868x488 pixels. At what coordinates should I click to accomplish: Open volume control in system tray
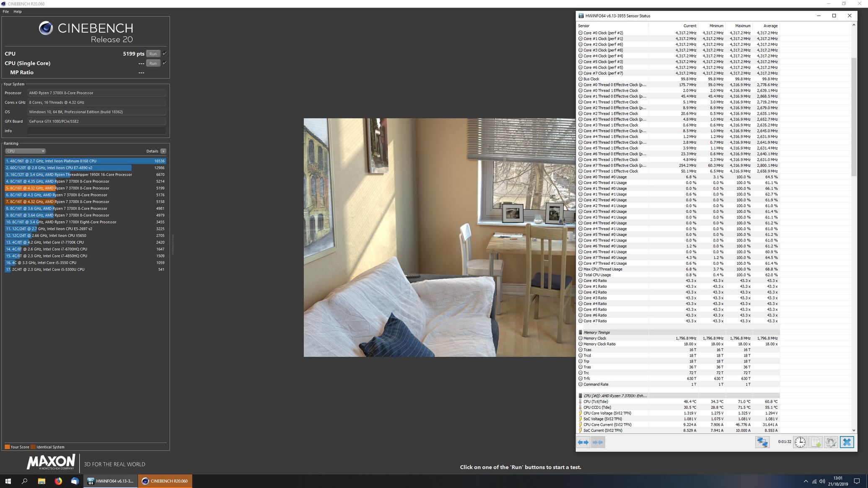(x=822, y=481)
